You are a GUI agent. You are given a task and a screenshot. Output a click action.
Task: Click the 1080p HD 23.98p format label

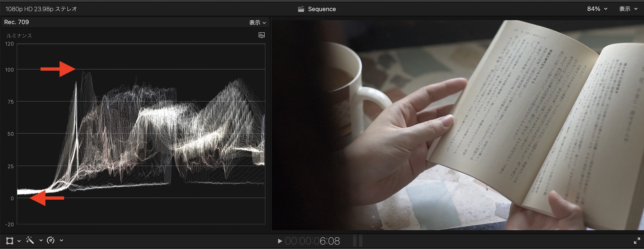(41, 9)
